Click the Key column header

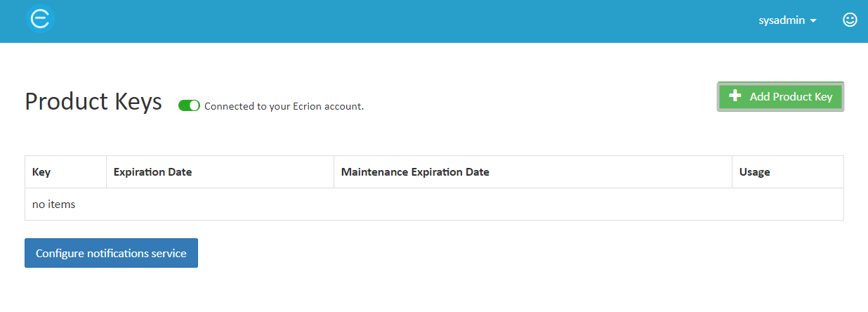tap(65, 172)
